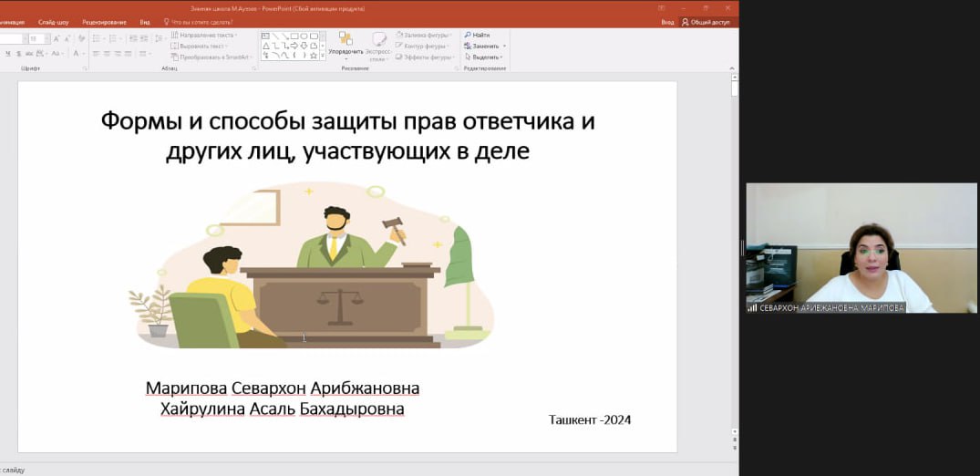Open the font size dropdown

pyautogui.click(x=46, y=39)
